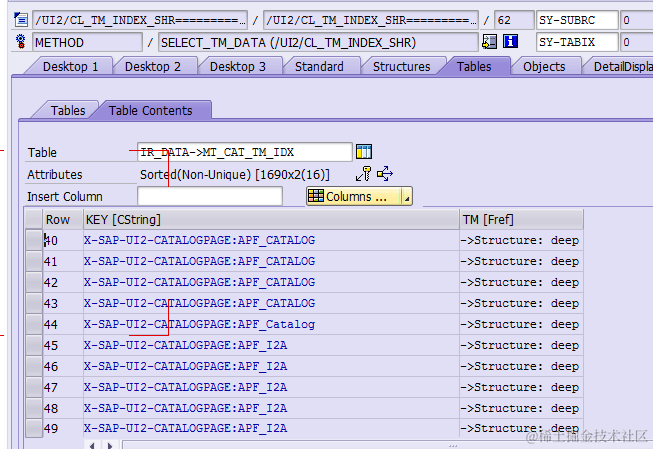Image resolution: width=653 pixels, height=449 pixels.
Task: Click the Structure: deep reference in row 46
Action: (x=520, y=366)
